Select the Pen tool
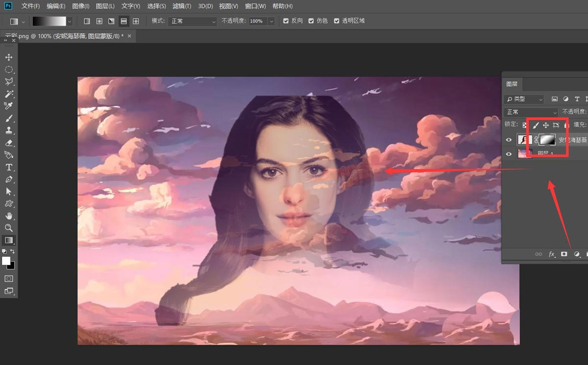The height and width of the screenshot is (365, 588). 9,179
